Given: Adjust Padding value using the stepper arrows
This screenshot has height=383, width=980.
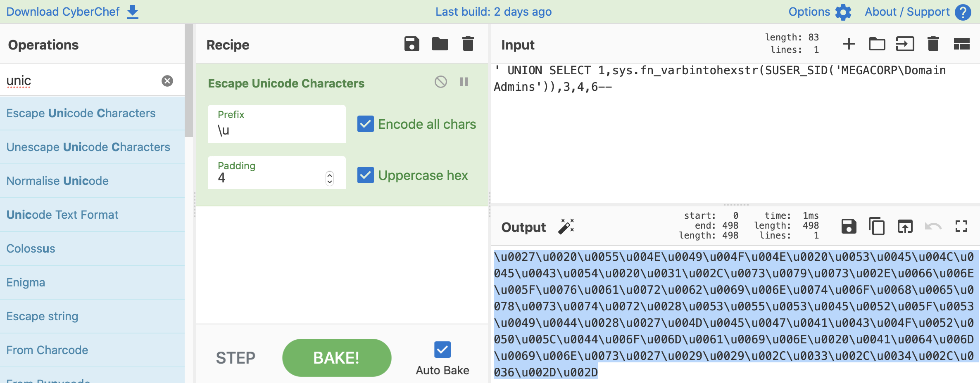Looking at the screenshot, I should 329,178.
